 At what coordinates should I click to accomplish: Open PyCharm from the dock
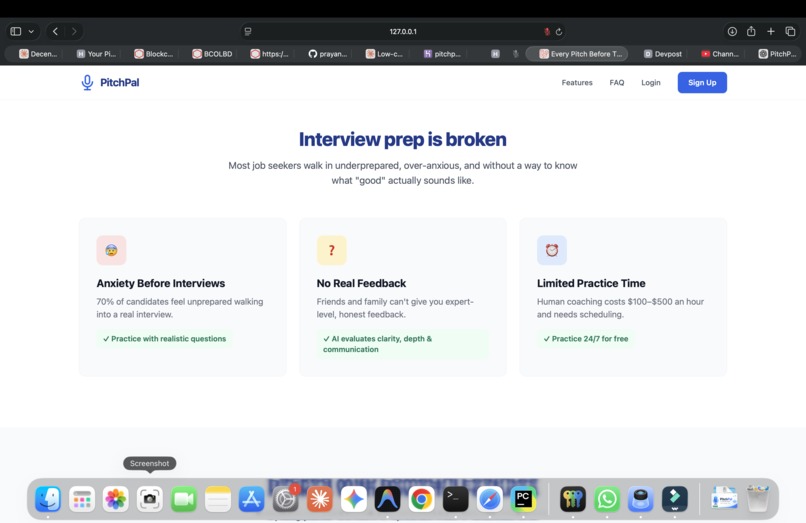point(523,499)
